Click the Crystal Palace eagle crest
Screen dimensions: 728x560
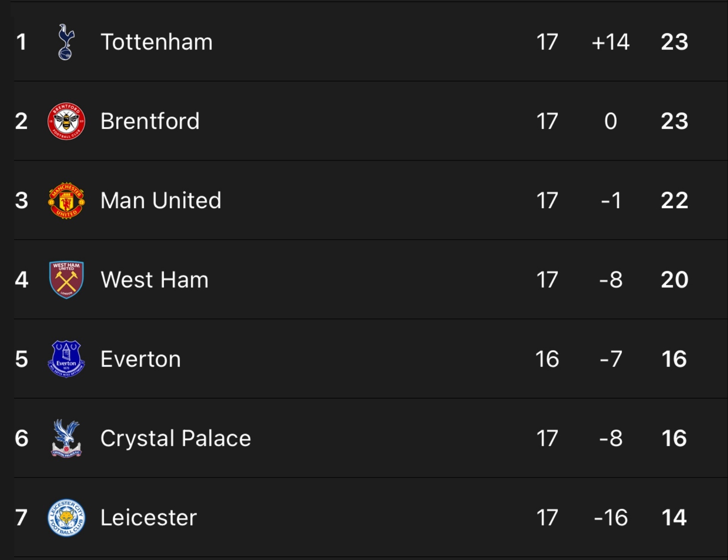66,438
